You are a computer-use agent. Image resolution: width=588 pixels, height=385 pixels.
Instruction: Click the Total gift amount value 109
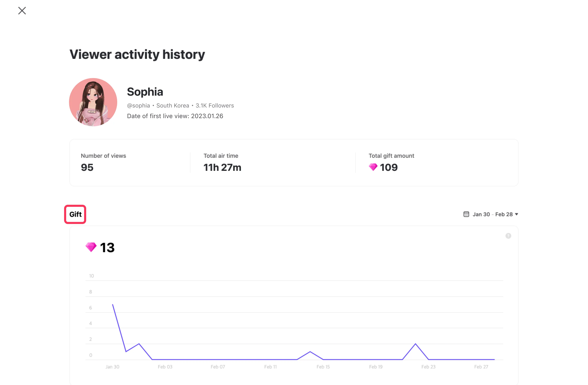tap(389, 167)
